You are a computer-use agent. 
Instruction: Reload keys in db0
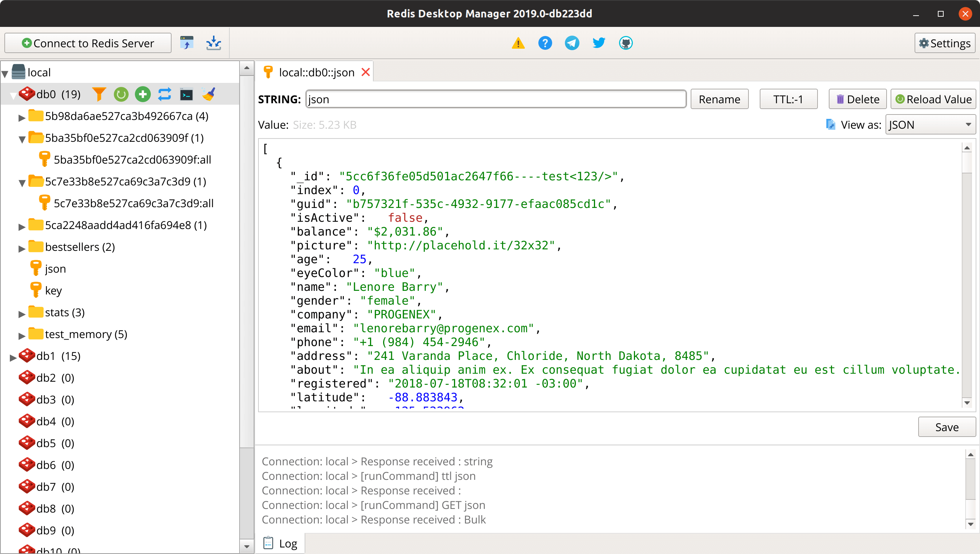[121, 94]
